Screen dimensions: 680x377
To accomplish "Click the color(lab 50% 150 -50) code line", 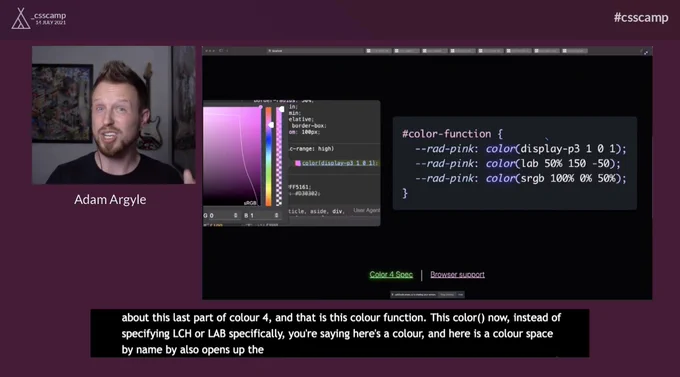I will pyautogui.click(x=517, y=164).
